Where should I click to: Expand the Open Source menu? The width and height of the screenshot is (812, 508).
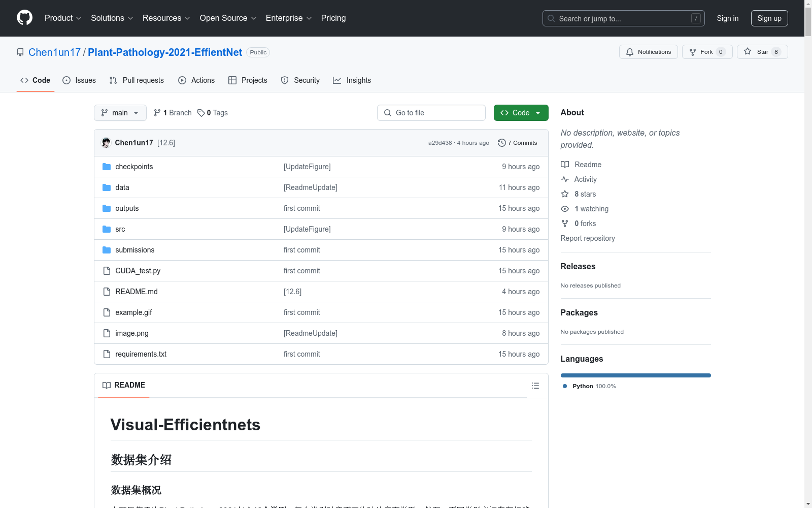228,18
